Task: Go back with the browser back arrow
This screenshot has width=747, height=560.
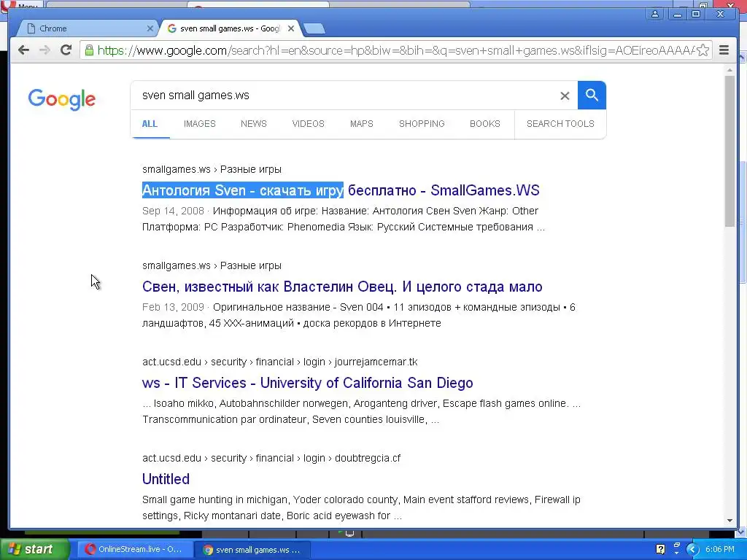Action: [x=23, y=50]
